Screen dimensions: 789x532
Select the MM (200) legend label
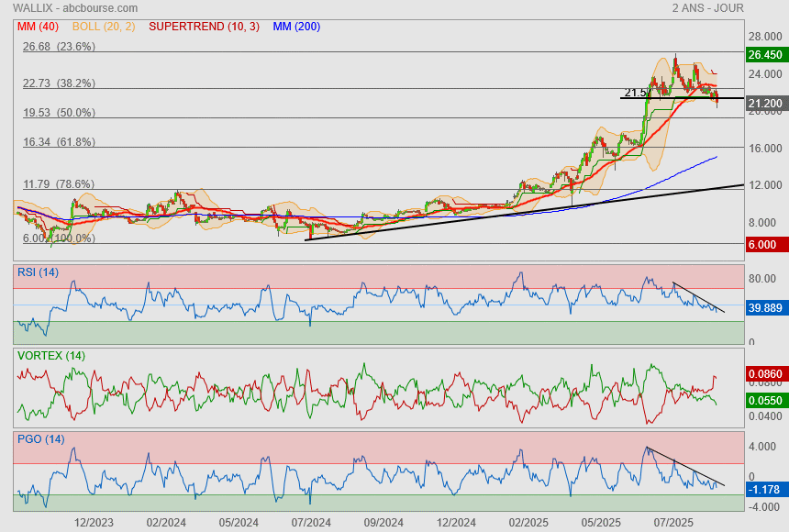pyautogui.click(x=295, y=27)
